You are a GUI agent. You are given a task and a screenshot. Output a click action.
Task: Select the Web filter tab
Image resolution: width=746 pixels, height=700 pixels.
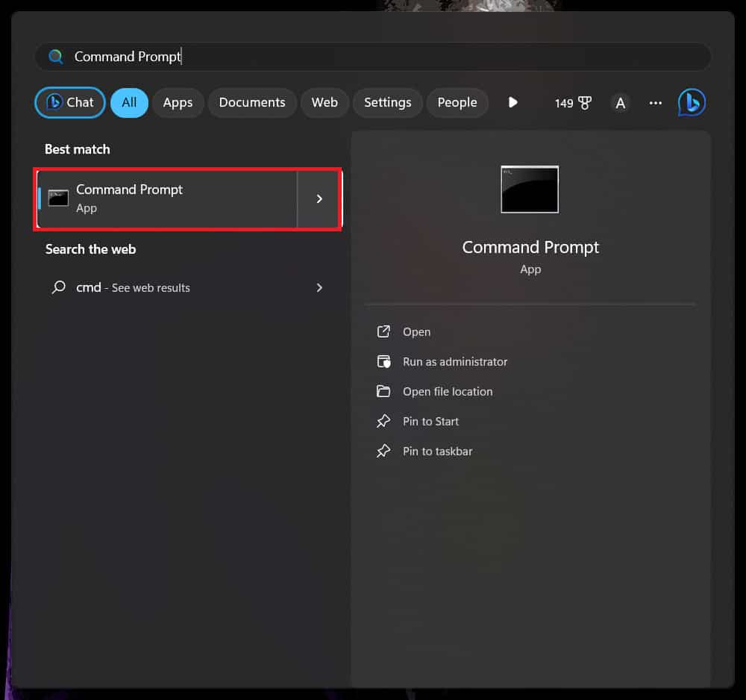pos(325,103)
